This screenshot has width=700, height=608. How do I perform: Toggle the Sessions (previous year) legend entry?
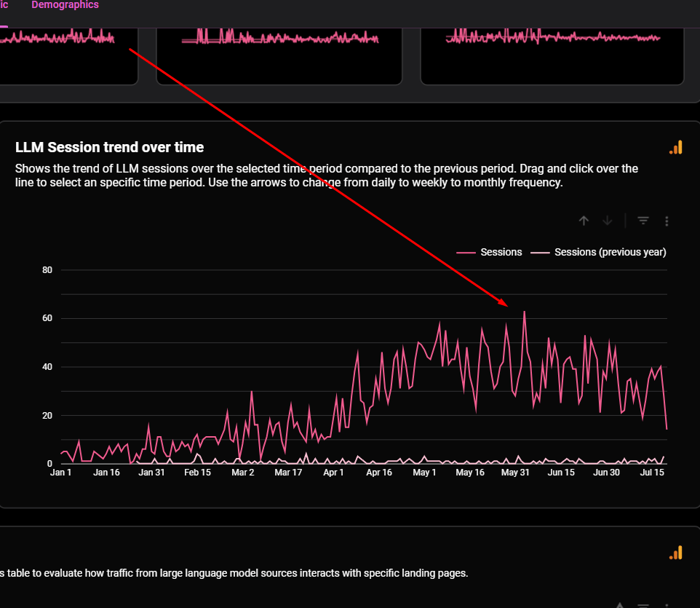click(x=598, y=252)
